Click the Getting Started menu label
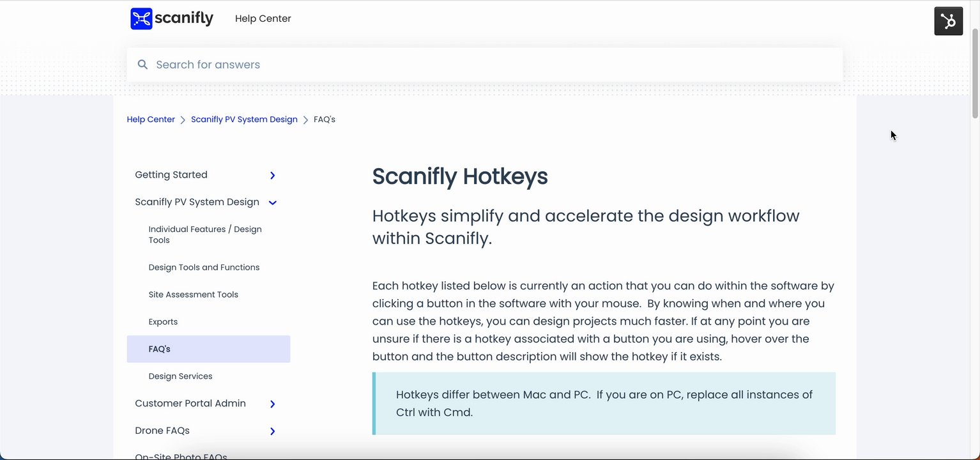The image size is (980, 460). (x=171, y=175)
